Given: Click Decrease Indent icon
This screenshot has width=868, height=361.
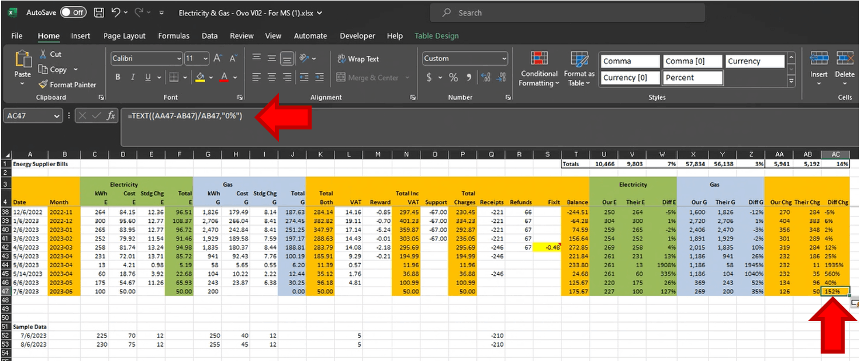Looking at the screenshot, I should [x=304, y=77].
